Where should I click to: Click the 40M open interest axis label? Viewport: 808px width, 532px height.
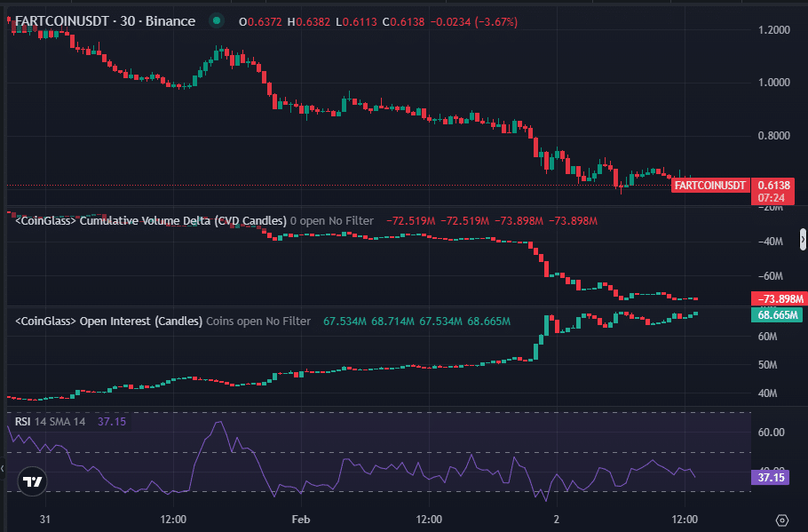pyautogui.click(x=767, y=393)
